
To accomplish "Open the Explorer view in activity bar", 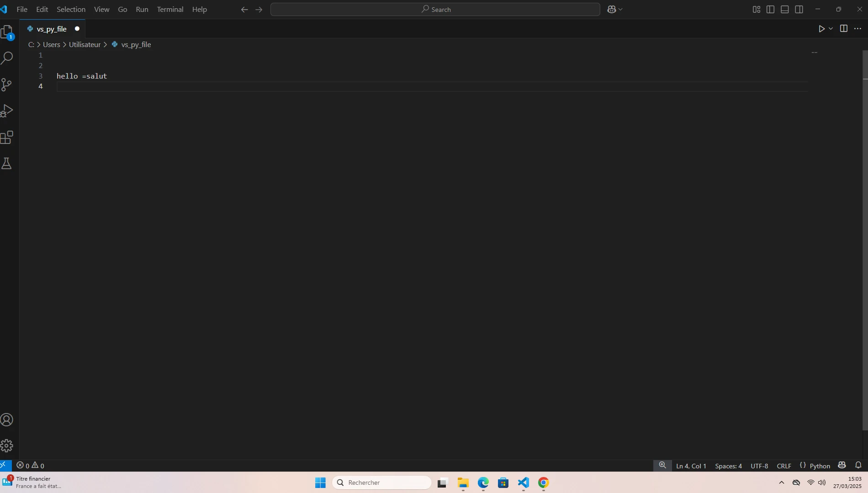I will tap(7, 32).
